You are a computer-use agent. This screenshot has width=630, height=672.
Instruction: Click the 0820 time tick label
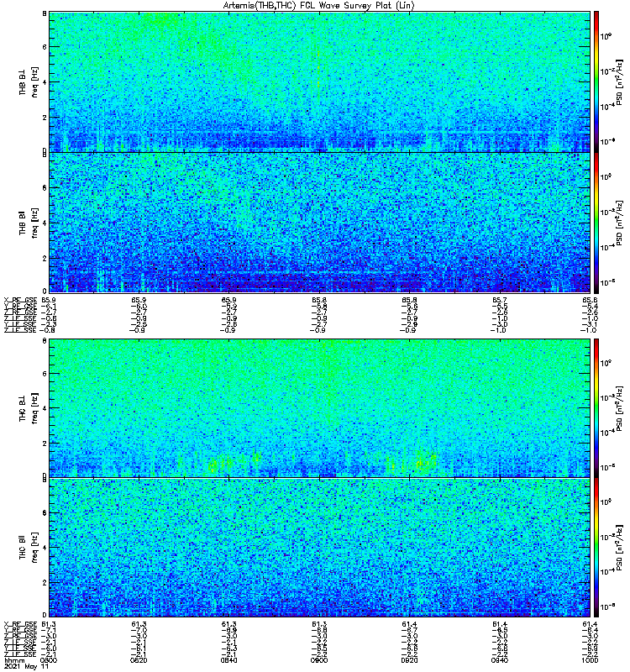point(139,660)
